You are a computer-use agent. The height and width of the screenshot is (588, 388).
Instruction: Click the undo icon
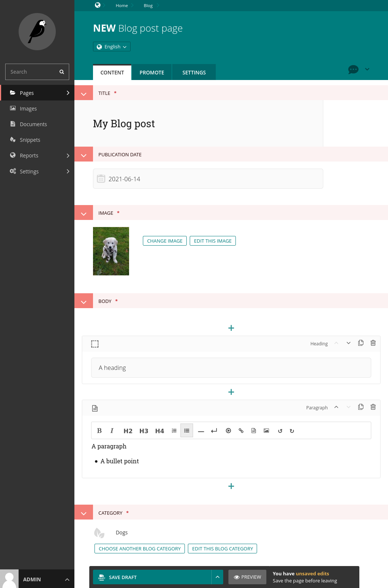pos(280,431)
